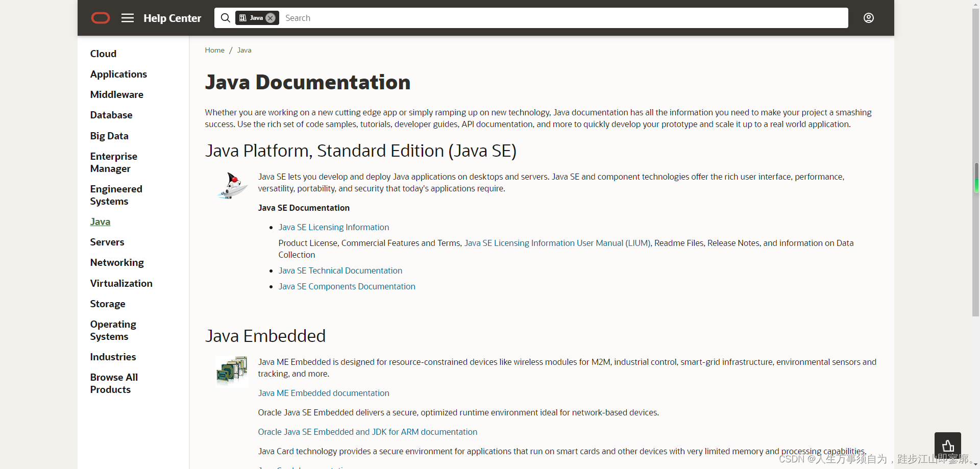The image size is (980, 469).
Task: Open Cloud in the sidebar
Action: coord(103,54)
